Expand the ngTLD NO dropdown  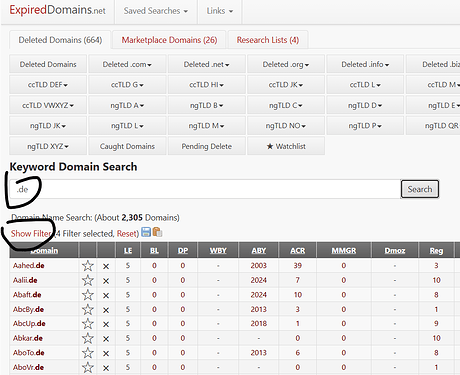point(286,126)
